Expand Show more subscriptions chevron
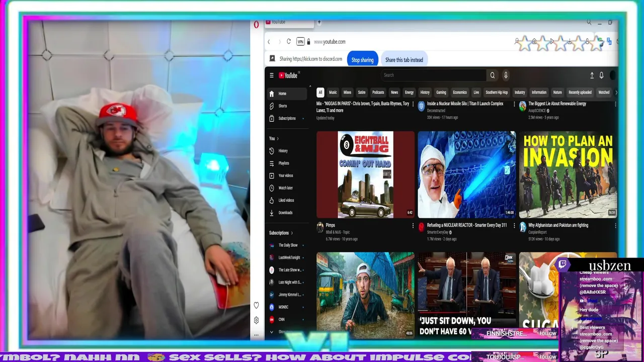This screenshot has height=362, width=644. coord(272,332)
